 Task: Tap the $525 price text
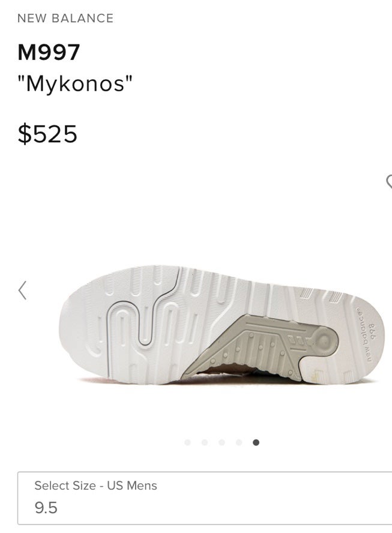pos(47,134)
